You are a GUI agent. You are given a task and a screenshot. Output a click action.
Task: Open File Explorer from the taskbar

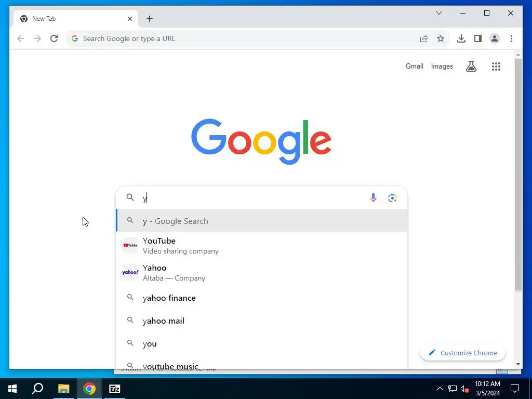point(63,389)
